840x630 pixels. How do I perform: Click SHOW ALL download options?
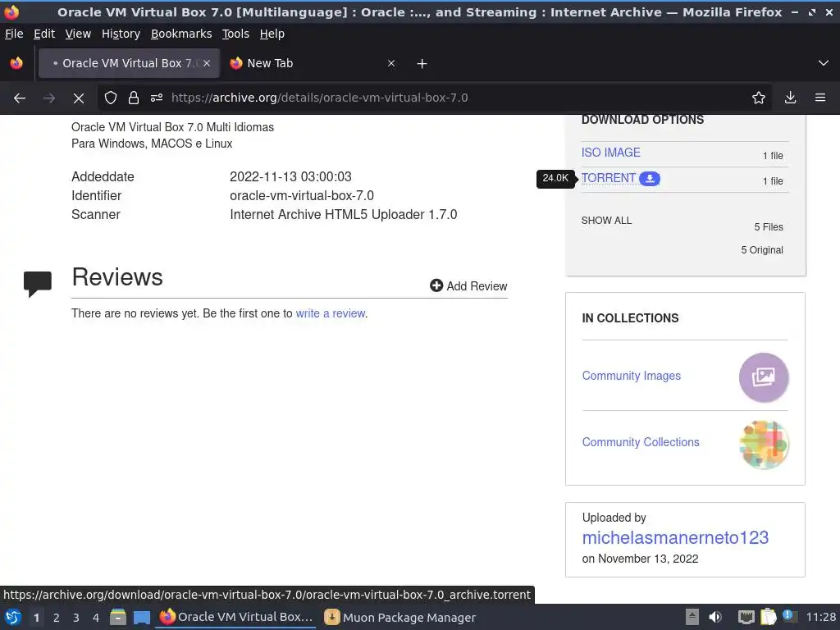(x=606, y=221)
